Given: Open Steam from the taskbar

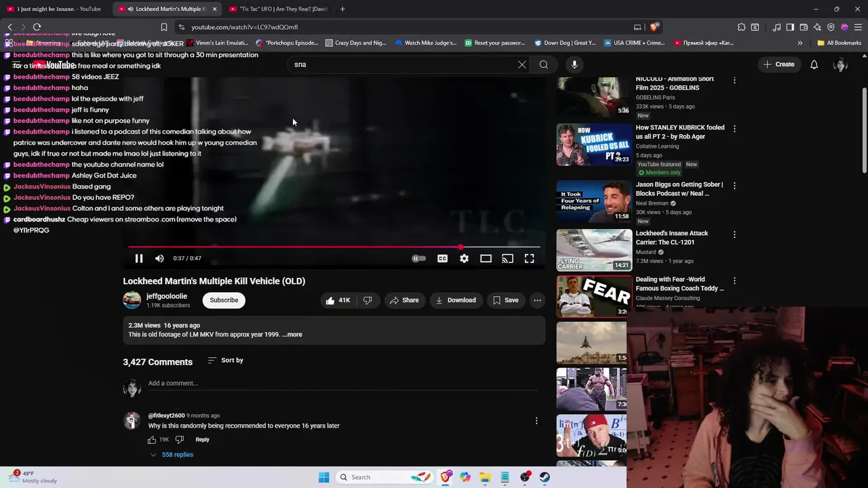Looking at the screenshot, I should click(x=545, y=477).
